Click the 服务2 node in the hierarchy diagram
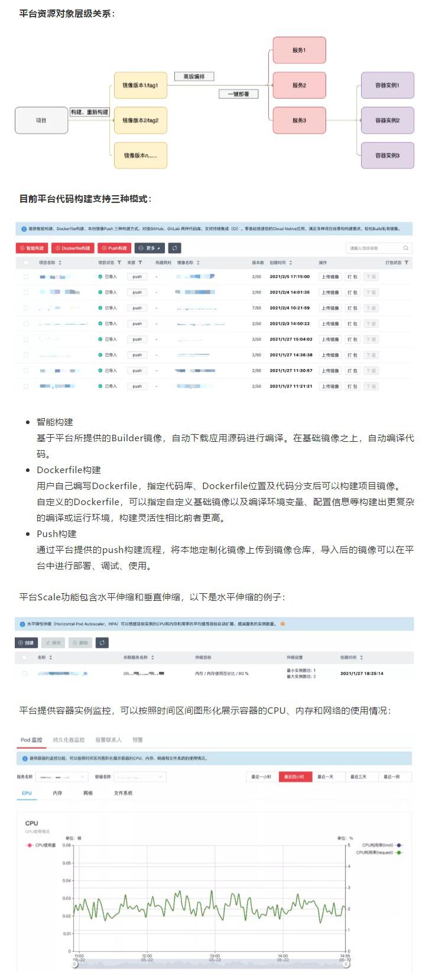The image size is (429, 980). (299, 85)
